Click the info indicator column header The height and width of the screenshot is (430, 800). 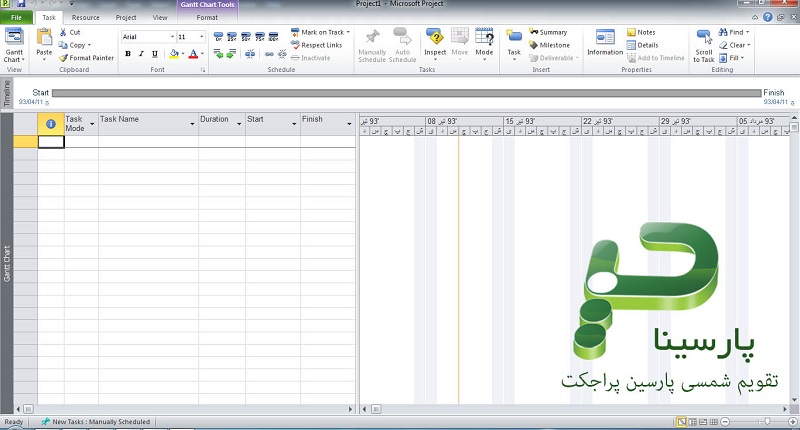click(51, 124)
